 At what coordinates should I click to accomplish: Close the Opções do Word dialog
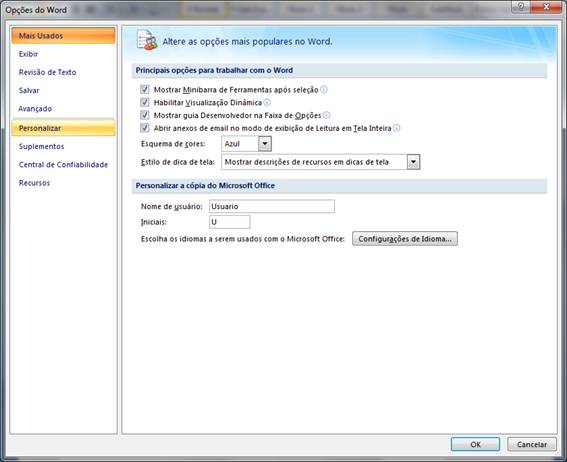coord(546,7)
